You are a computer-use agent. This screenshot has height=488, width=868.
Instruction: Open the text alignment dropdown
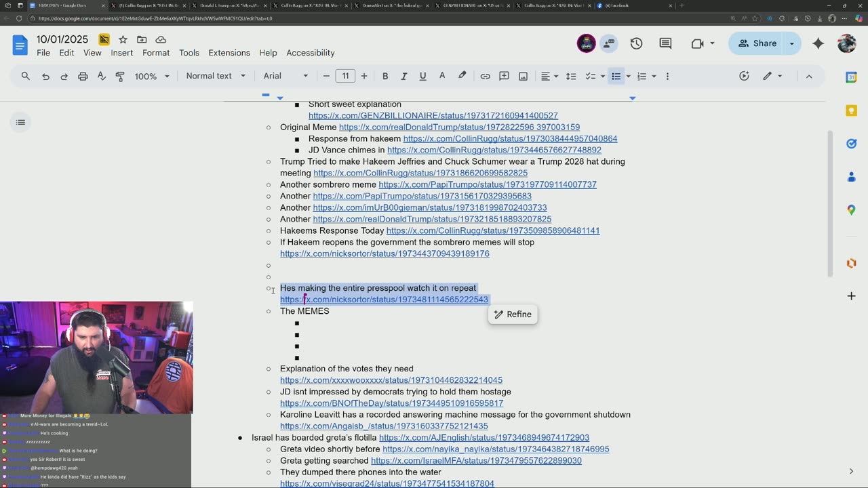coord(549,76)
